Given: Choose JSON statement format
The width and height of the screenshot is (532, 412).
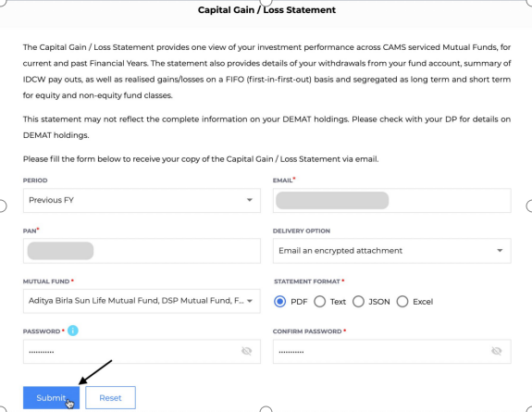Looking at the screenshot, I should pyautogui.click(x=358, y=301).
